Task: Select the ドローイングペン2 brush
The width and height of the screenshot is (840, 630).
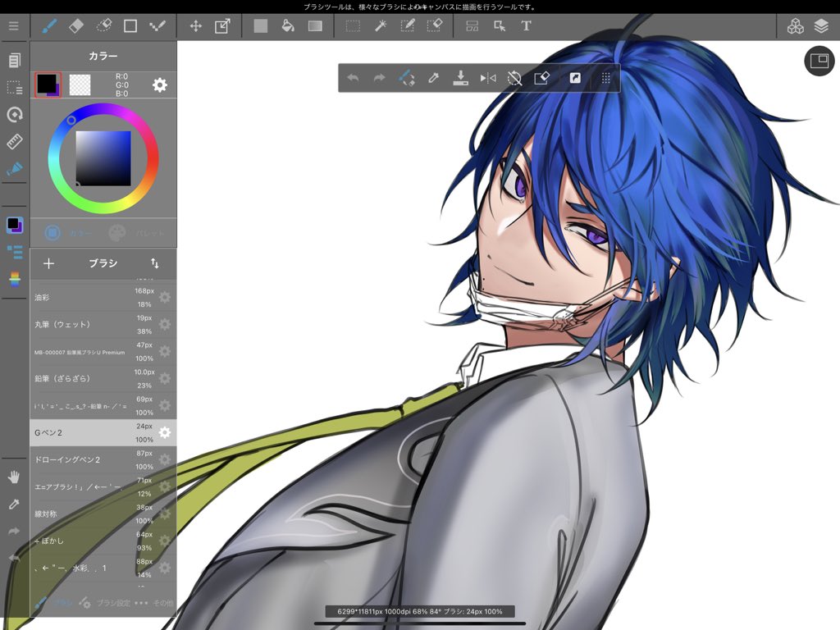Action: (103, 459)
